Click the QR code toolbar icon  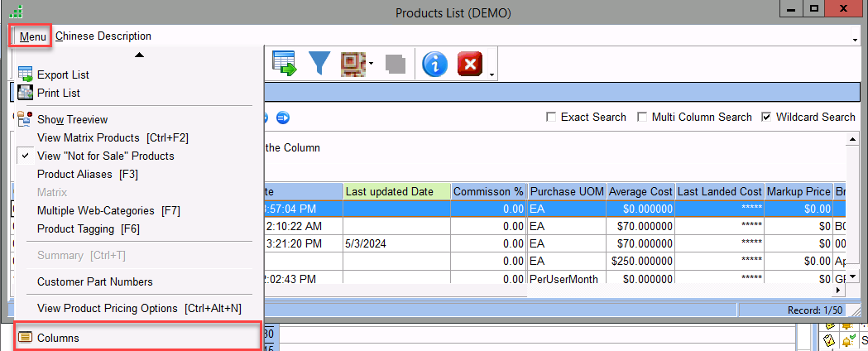click(x=353, y=65)
